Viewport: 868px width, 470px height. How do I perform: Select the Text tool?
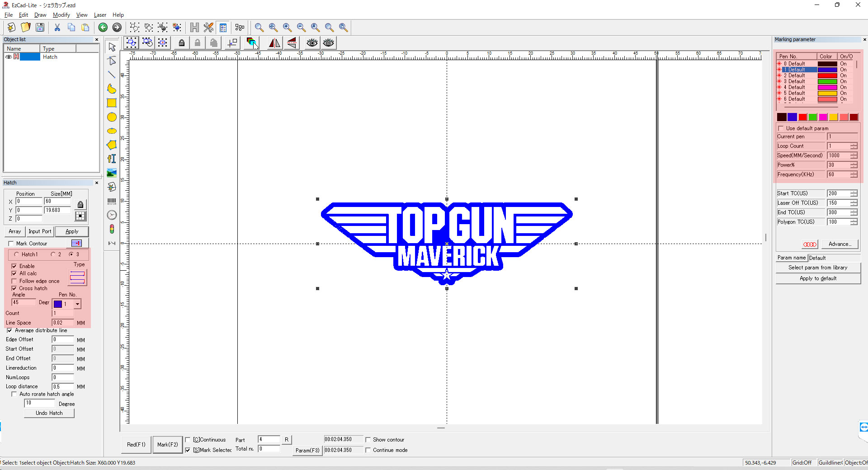coord(112,159)
